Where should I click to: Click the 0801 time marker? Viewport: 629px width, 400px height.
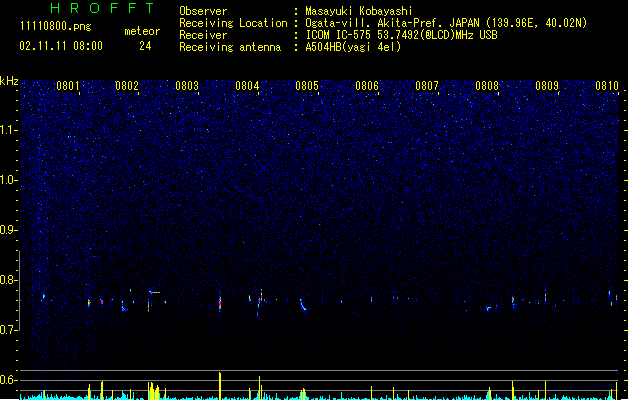tap(68, 86)
